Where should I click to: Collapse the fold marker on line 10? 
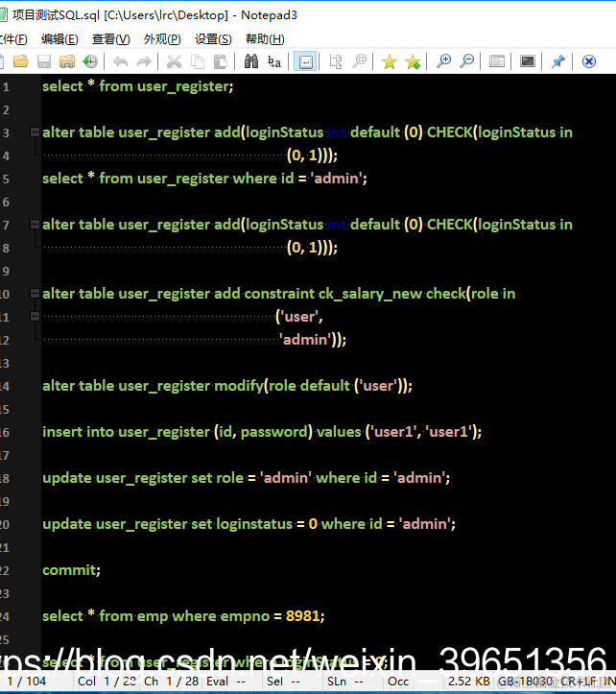(35, 293)
